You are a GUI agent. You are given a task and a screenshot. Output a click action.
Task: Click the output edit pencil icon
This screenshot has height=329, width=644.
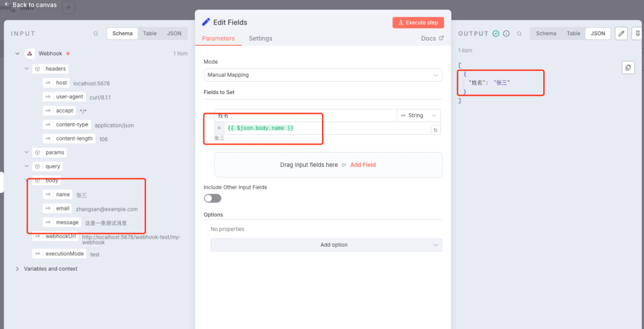click(621, 34)
